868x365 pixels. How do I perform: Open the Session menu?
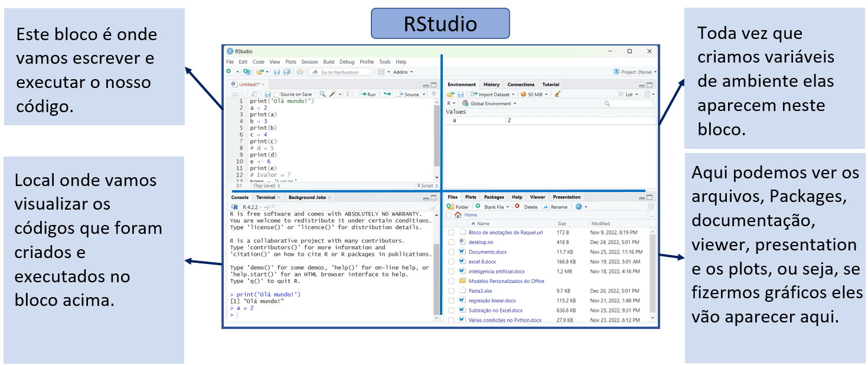[309, 61]
